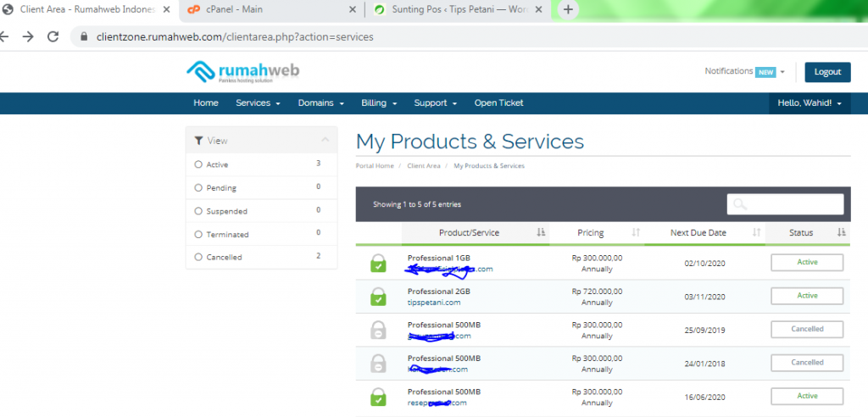Click the browser forward arrow
The height and width of the screenshot is (417, 868).
[28, 37]
